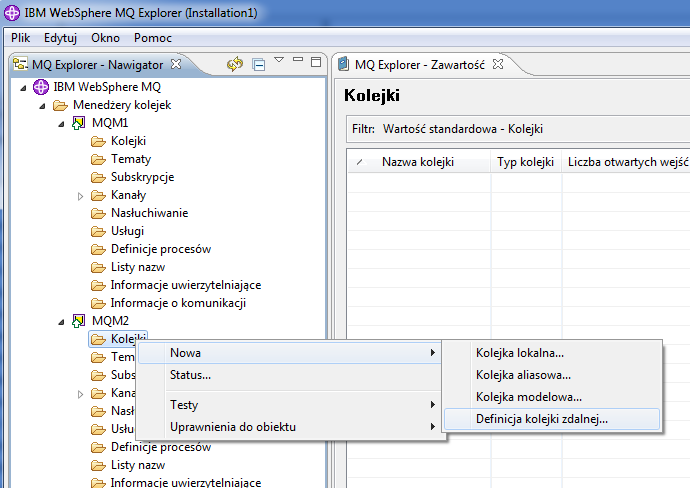Click the MQM2 queue manager icon
The image size is (690, 488).
[79, 321]
